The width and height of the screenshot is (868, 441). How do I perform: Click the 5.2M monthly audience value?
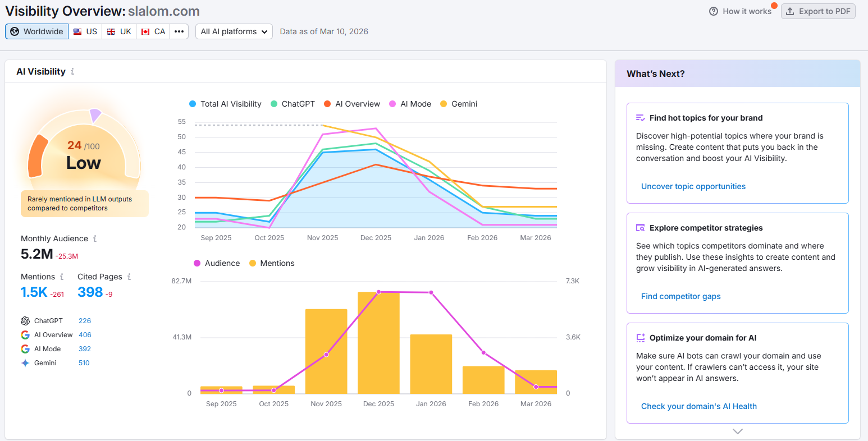pos(37,254)
